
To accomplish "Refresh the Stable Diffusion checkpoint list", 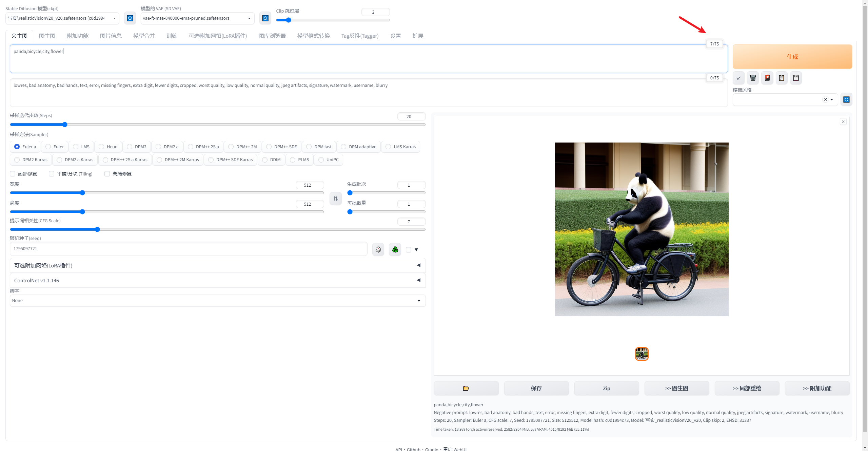I will 130,18.
